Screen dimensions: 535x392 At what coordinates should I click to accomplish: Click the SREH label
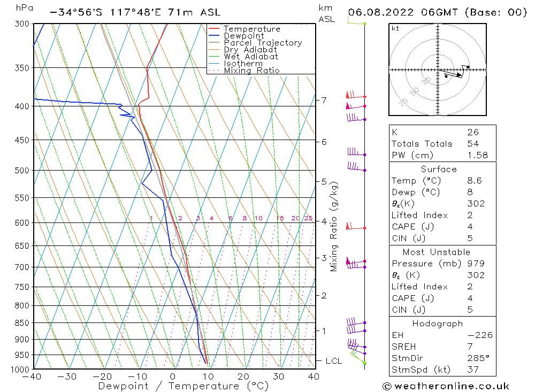click(403, 347)
